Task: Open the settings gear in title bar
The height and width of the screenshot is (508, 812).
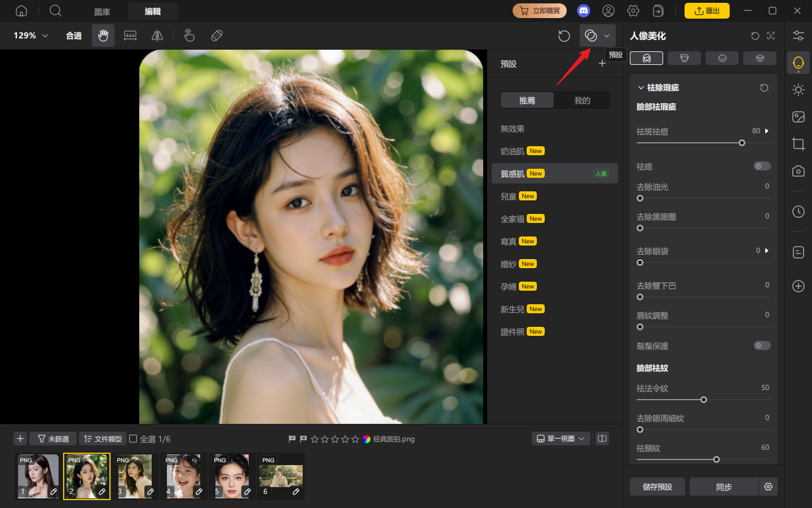Action: click(633, 11)
